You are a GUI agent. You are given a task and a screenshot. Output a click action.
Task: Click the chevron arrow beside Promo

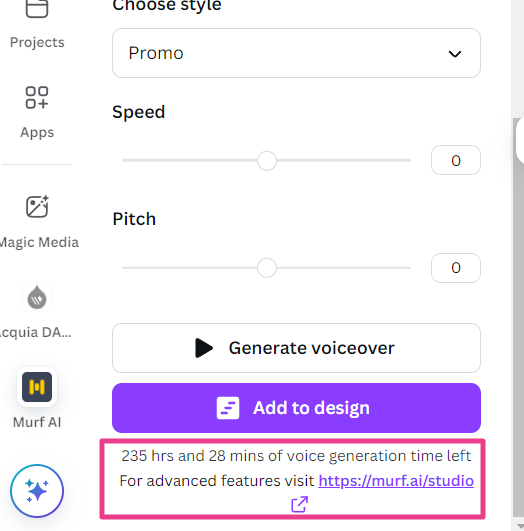(455, 54)
